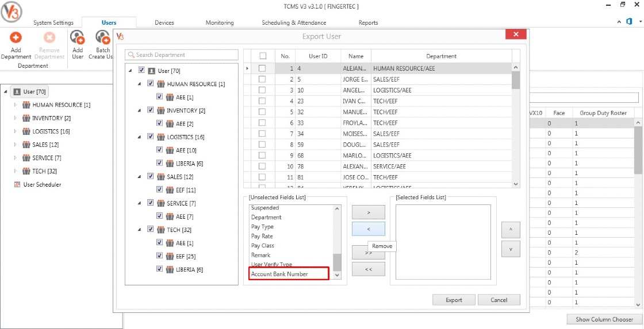This screenshot has width=644, height=329.
Task: Click Show Column Chooser button
Action: (x=604, y=319)
